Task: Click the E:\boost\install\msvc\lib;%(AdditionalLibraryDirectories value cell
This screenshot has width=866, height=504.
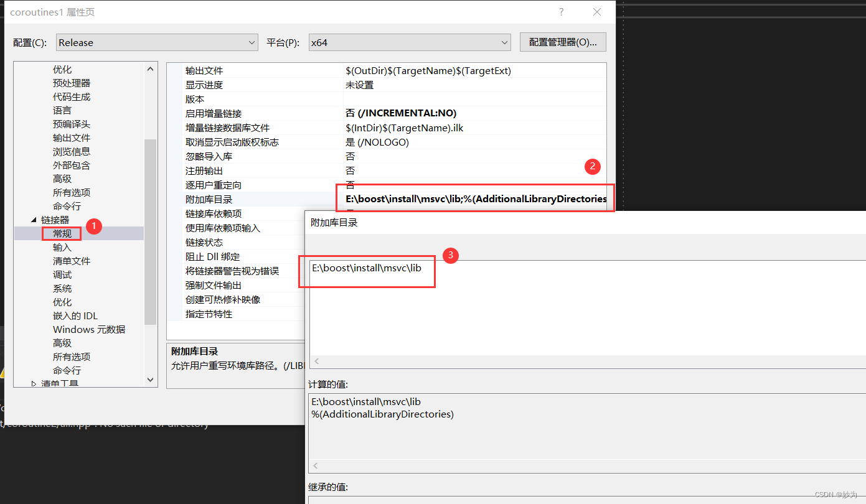Action: tap(476, 199)
